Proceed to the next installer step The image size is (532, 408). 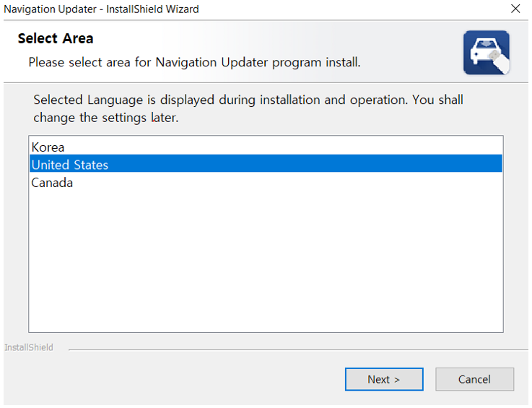click(384, 379)
